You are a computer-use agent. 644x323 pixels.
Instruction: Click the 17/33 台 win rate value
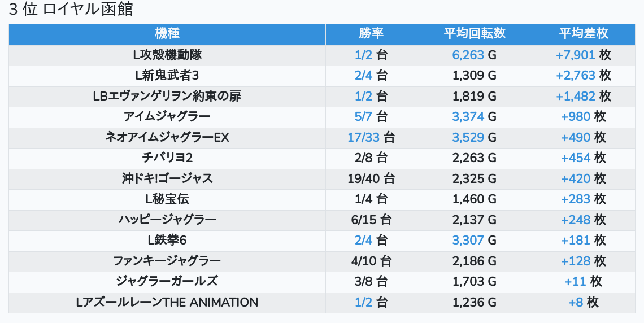pyautogui.click(x=371, y=137)
